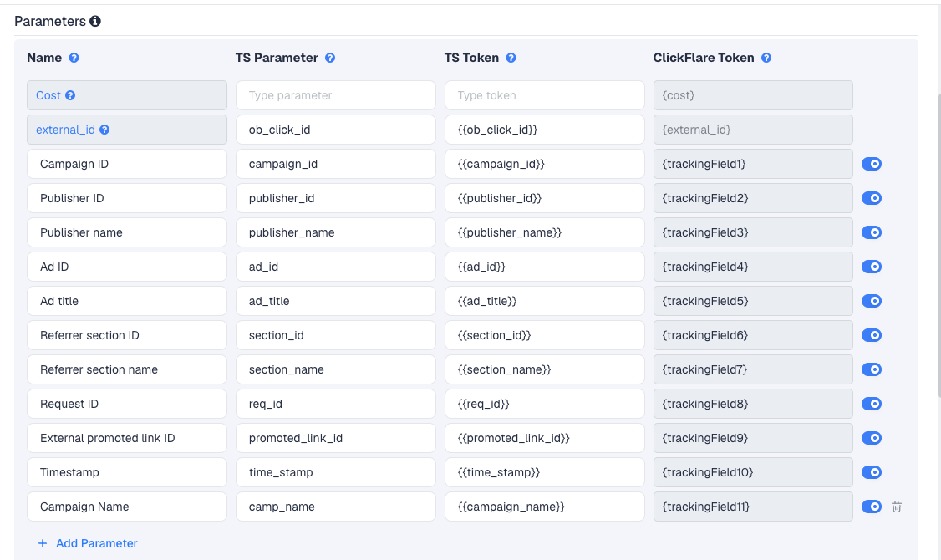941x560 pixels.
Task: Edit the publisher_id parameter field
Action: pyautogui.click(x=335, y=198)
